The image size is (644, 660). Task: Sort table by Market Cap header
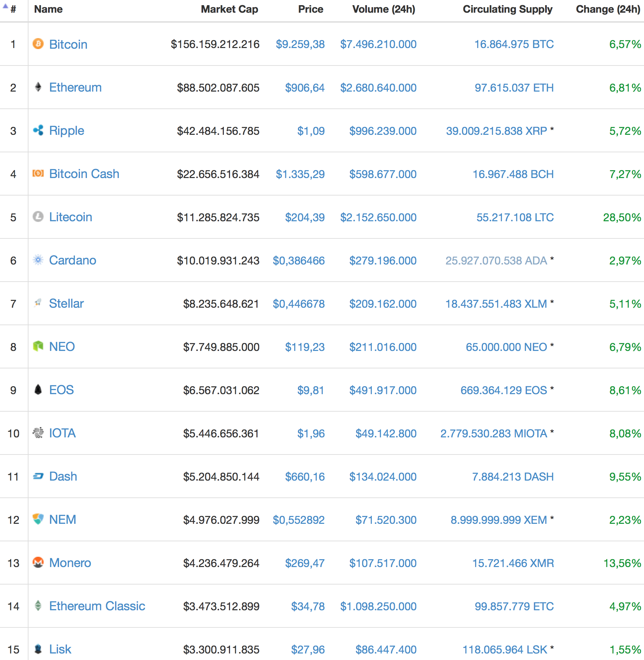tap(230, 9)
